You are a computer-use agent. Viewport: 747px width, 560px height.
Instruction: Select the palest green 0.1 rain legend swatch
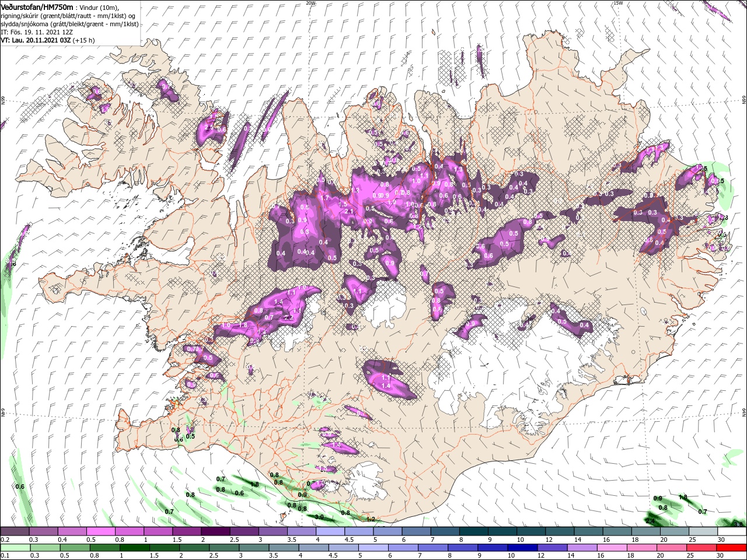pos(15,548)
